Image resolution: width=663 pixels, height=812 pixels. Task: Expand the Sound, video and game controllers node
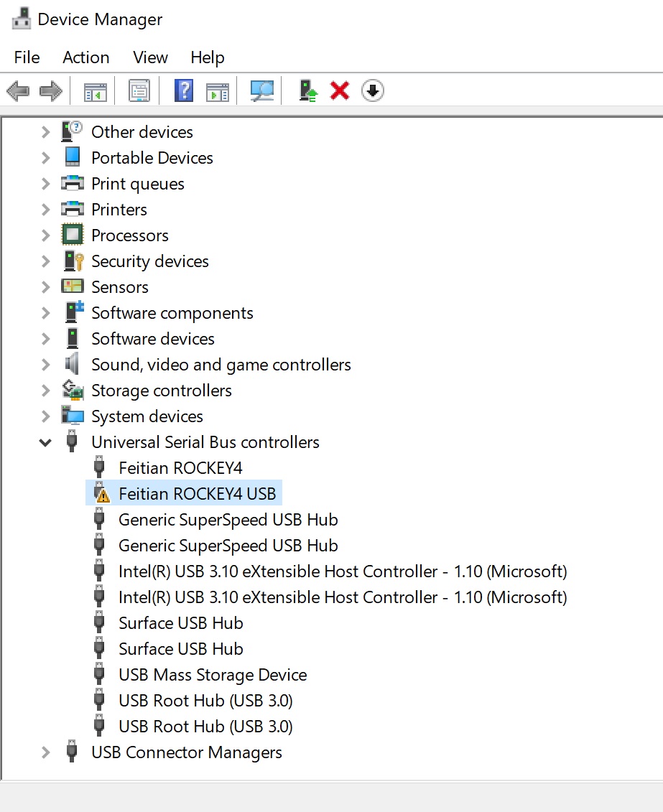pos(45,365)
